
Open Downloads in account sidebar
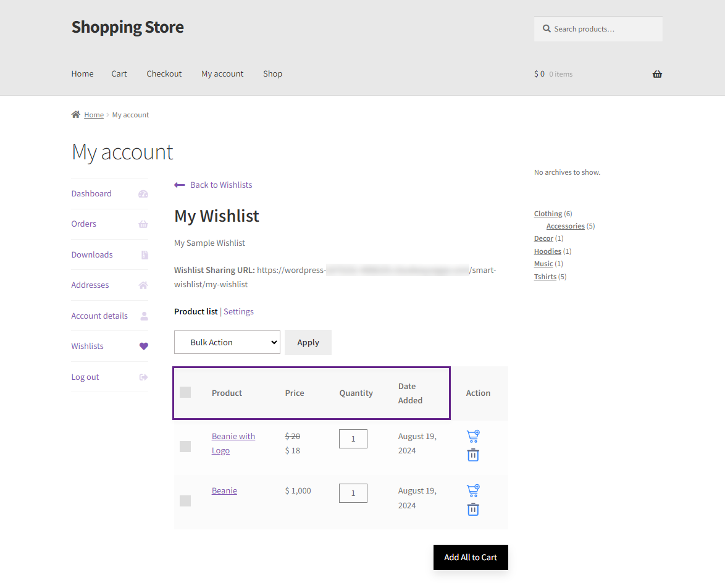[92, 254]
